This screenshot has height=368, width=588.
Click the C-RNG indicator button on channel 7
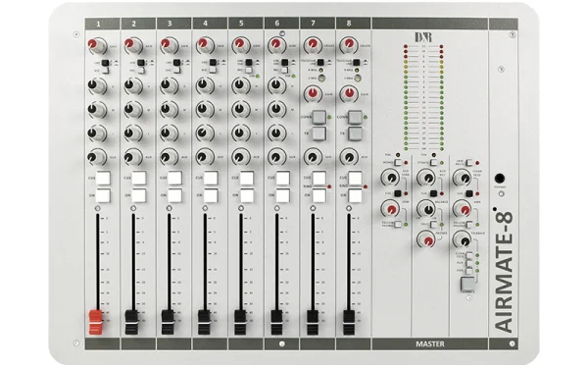click(321, 79)
